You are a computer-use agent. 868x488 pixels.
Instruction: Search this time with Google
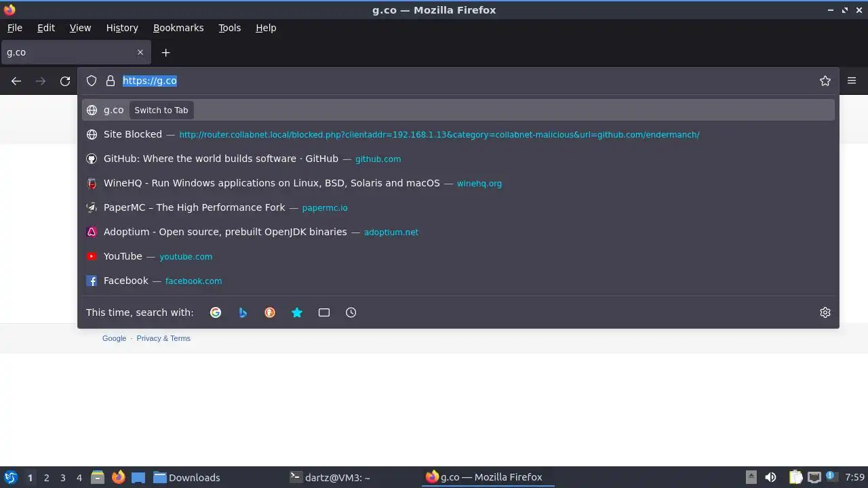point(216,312)
